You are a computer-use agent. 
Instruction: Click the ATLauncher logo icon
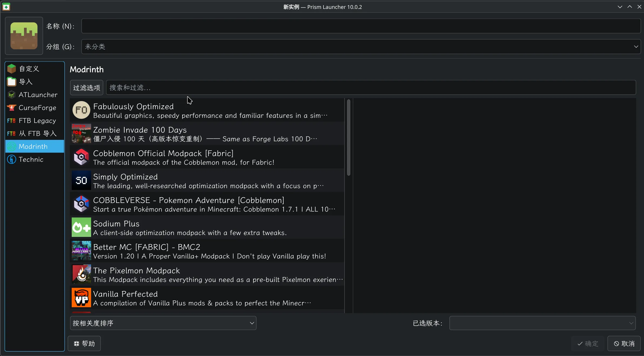12,95
